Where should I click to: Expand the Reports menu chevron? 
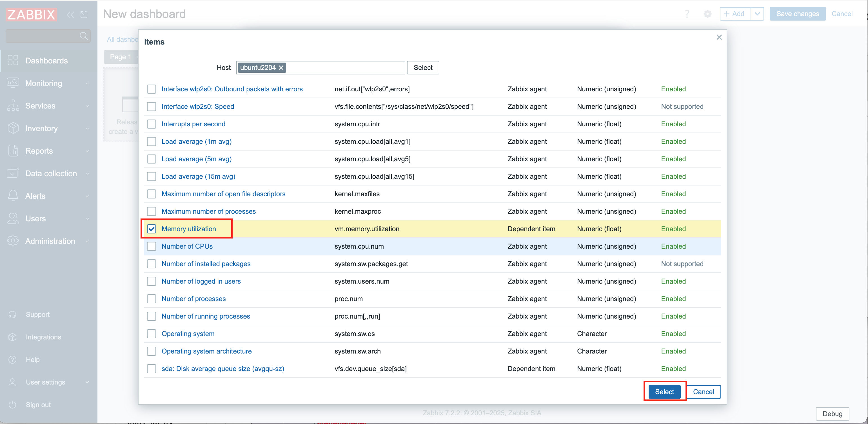point(87,151)
